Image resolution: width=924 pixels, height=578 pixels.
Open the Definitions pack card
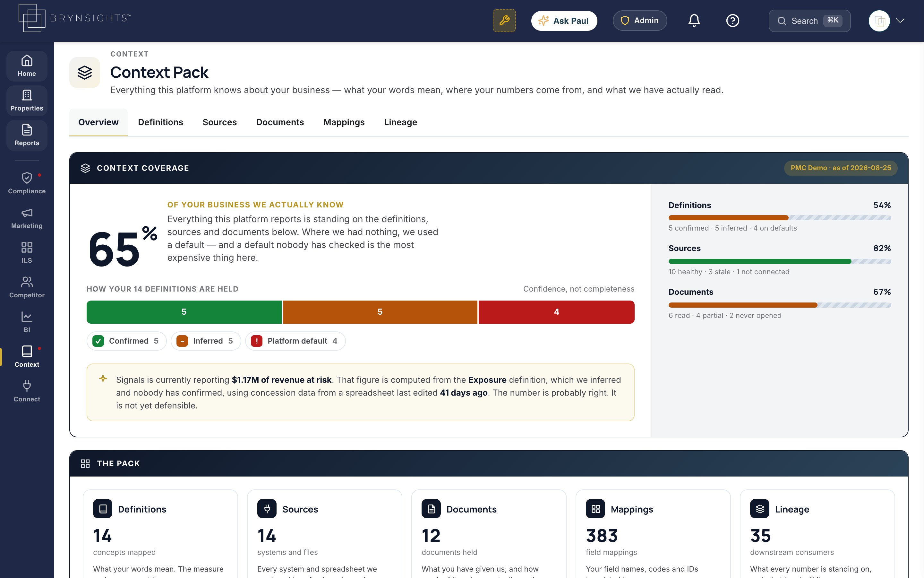(160, 534)
